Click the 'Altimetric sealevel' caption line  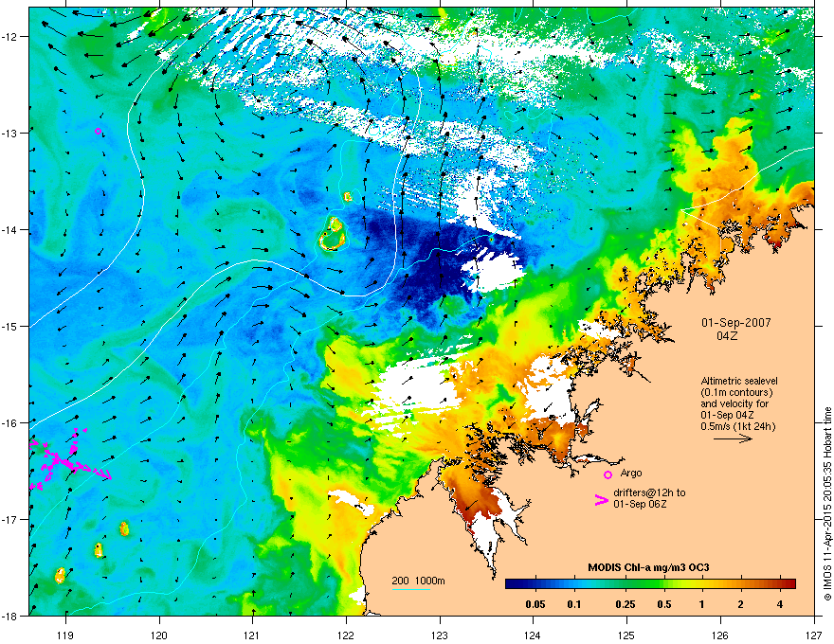click(x=739, y=381)
